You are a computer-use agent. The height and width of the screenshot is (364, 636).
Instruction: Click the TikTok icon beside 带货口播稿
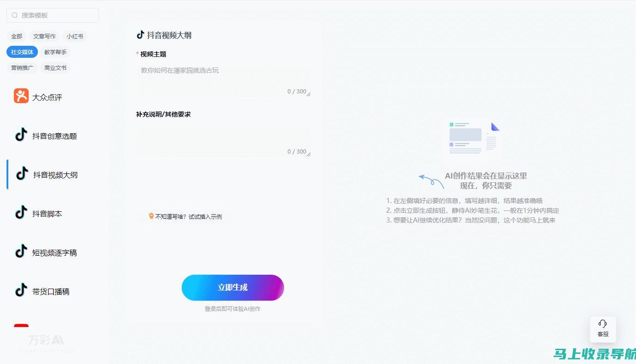21,290
